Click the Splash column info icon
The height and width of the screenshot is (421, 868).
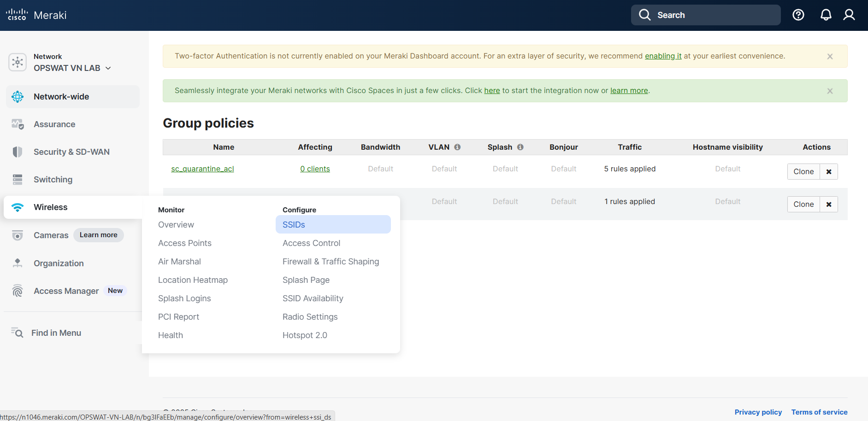click(x=520, y=147)
